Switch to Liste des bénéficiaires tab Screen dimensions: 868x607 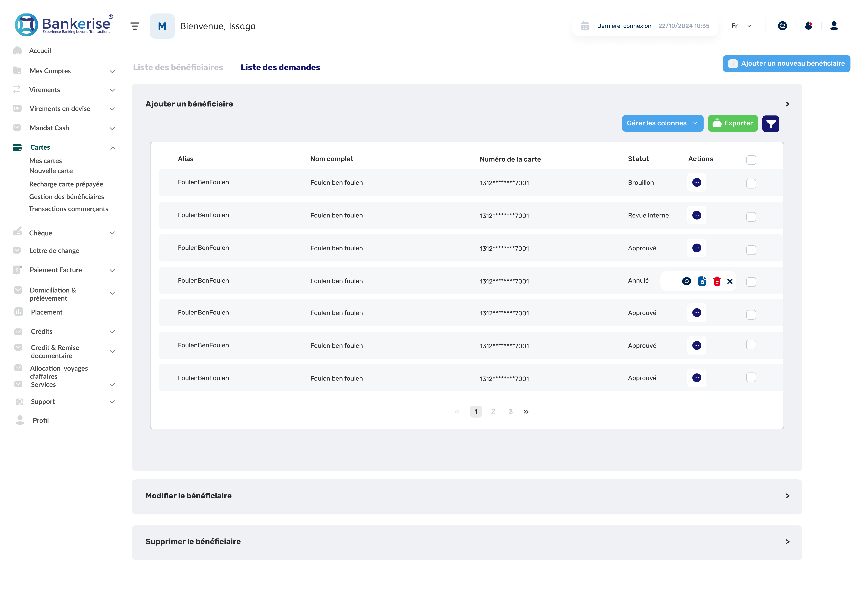178,67
